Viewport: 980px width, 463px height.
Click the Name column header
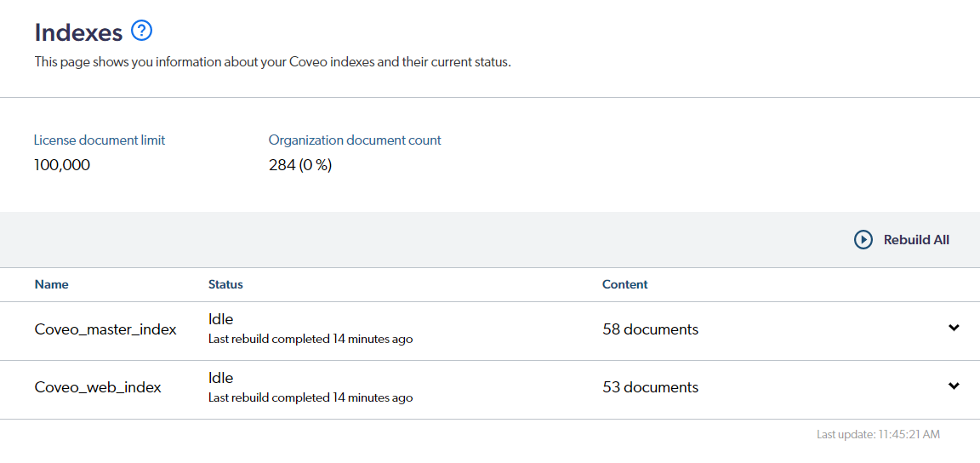52,284
